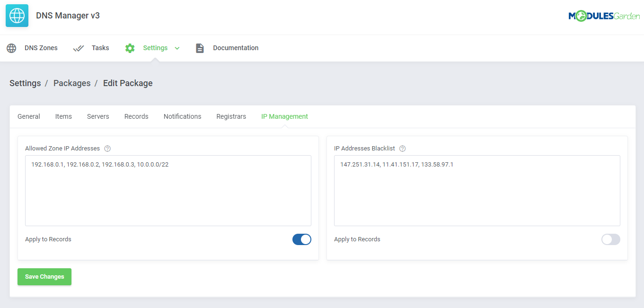Screen dimensions: 644x308
Task: Click the DNS Manager v3 title
Action: tap(68, 16)
